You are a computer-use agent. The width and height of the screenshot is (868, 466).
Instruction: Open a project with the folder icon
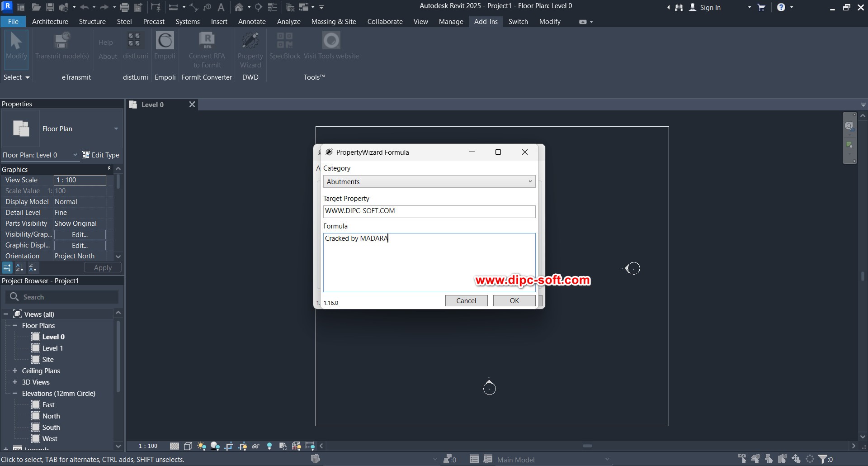(x=36, y=7)
